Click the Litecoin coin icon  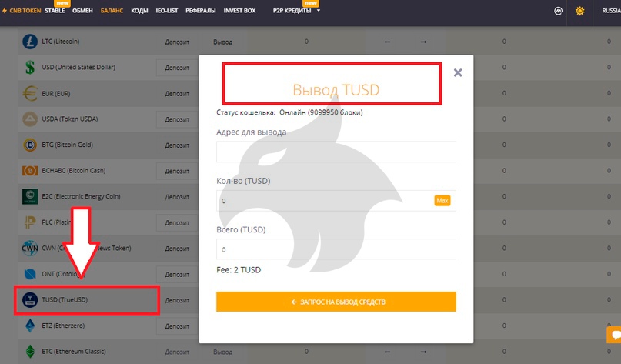[30, 41]
